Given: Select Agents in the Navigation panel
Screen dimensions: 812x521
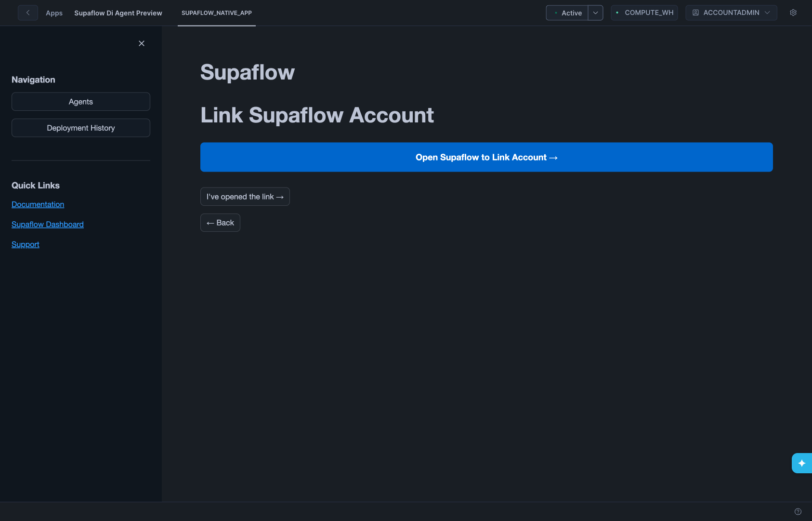Looking at the screenshot, I should pyautogui.click(x=80, y=101).
